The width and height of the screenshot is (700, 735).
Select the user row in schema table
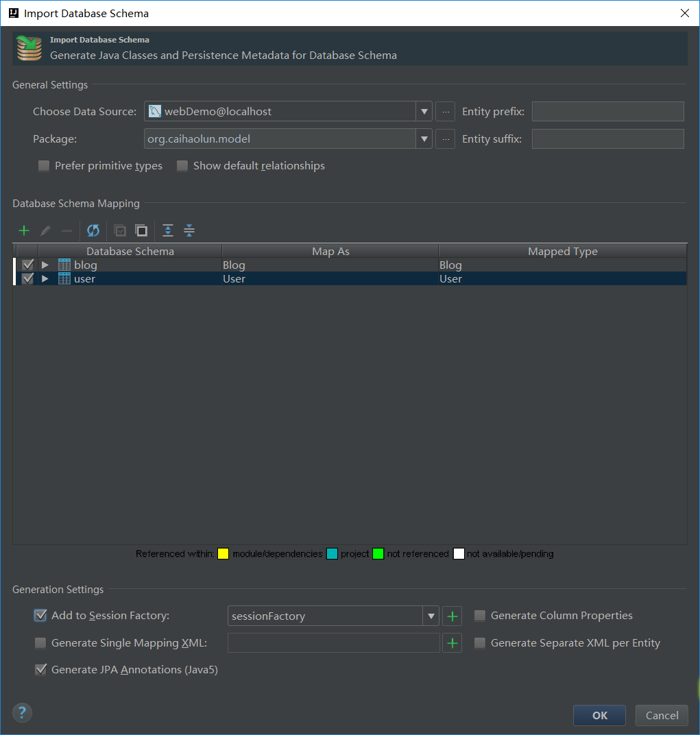pyautogui.click(x=350, y=279)
